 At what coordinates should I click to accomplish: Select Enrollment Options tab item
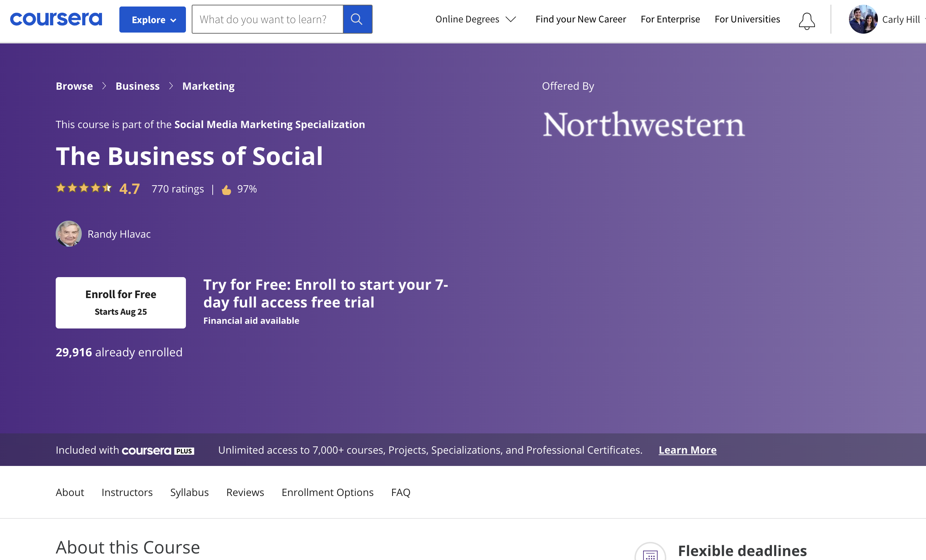click(x=327, y=492)
